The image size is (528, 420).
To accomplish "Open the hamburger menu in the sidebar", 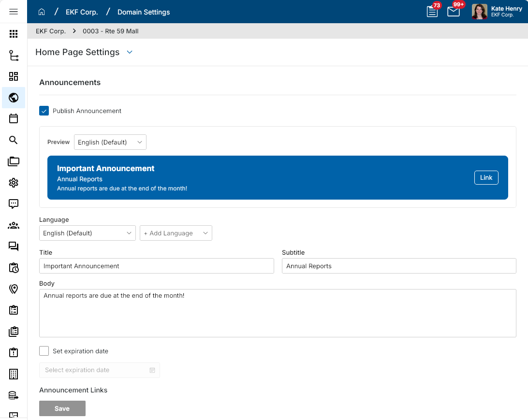I will click(x=14, y=12).
